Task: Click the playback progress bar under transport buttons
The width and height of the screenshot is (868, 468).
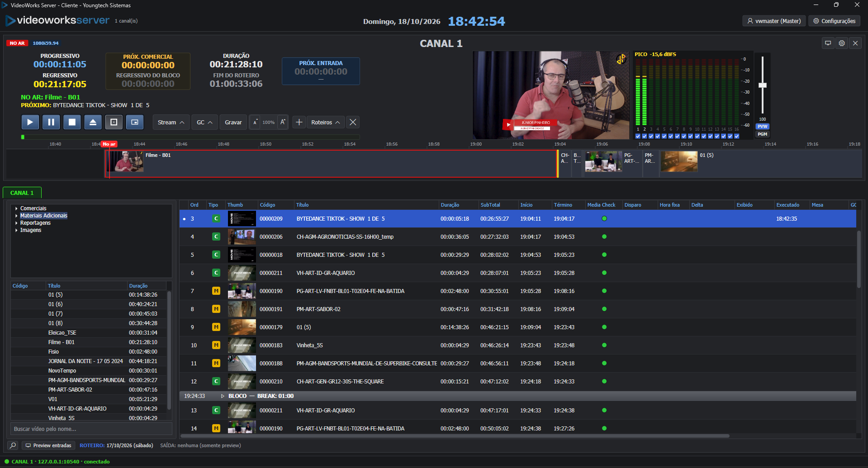Action: pos(190,137)
